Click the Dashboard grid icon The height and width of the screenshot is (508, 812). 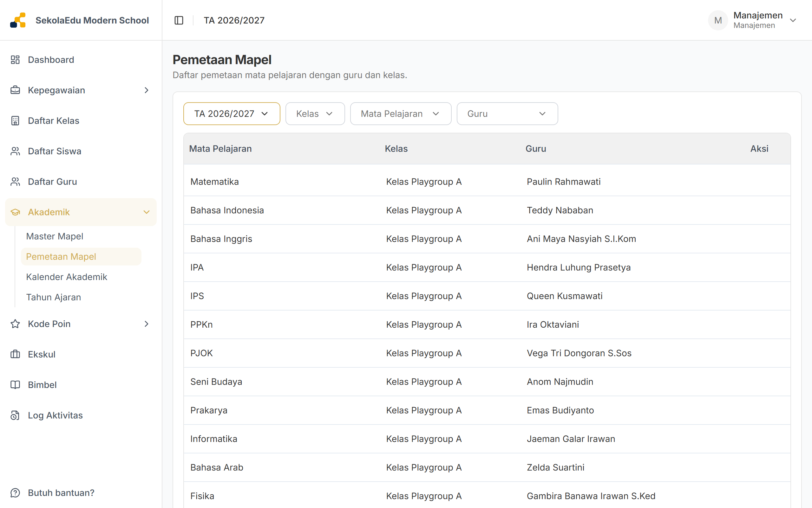point(15,60)
